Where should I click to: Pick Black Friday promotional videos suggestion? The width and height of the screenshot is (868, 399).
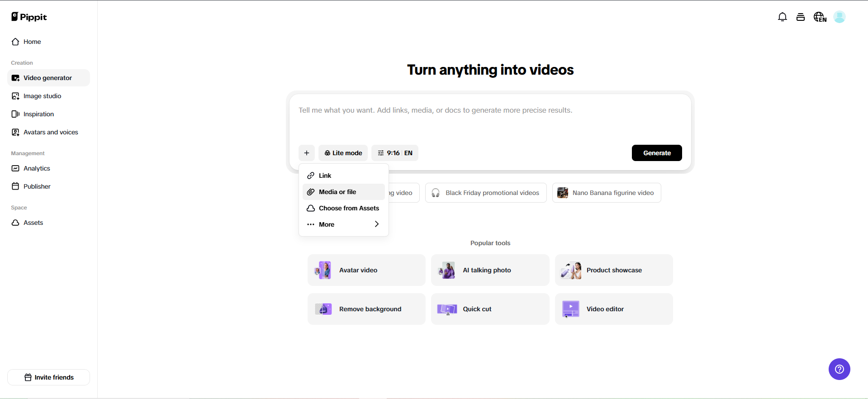486,193
